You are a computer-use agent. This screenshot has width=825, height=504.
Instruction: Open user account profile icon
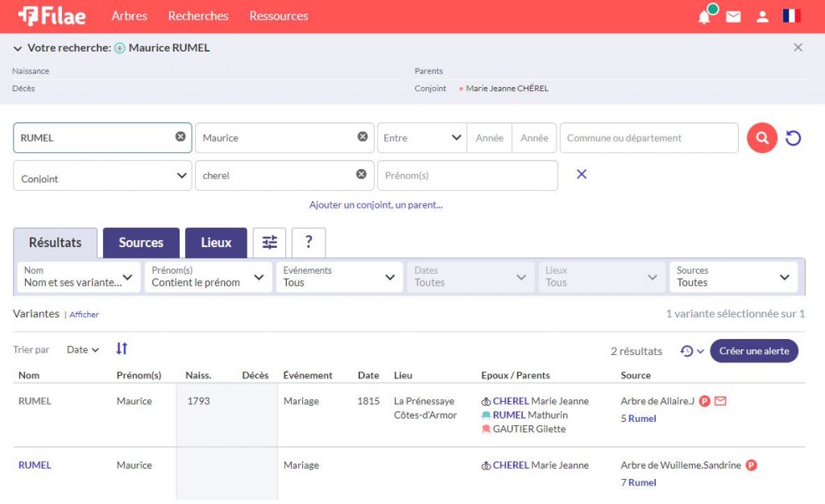pyautogui.click(x=762, y=17)
